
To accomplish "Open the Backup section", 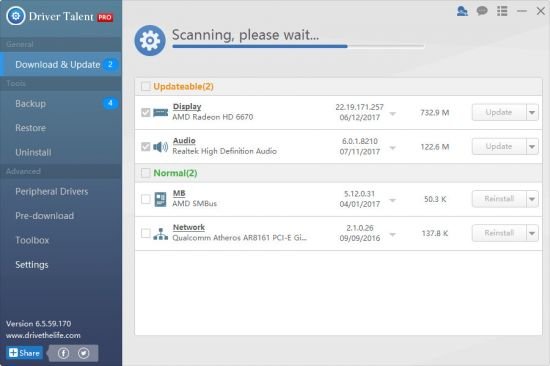I will 61,104.
